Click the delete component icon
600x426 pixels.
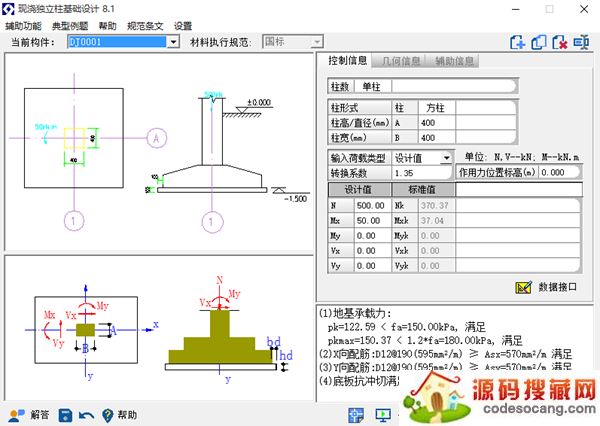tap(559, 42)
